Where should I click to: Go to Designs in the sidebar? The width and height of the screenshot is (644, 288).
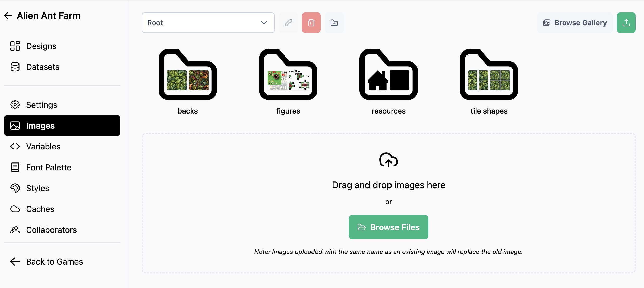(41, 46)
